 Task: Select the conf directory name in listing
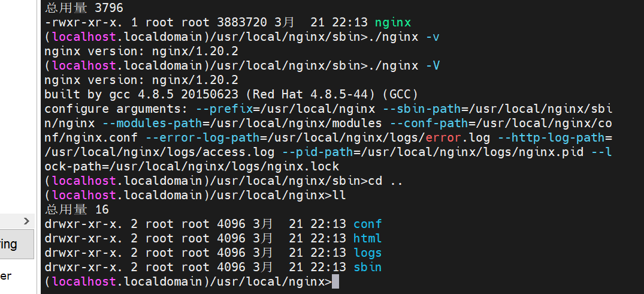coord(367,224)
